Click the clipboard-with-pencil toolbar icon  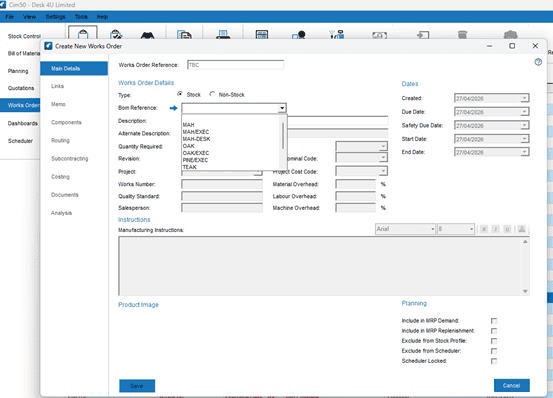[x=116, y=34]
